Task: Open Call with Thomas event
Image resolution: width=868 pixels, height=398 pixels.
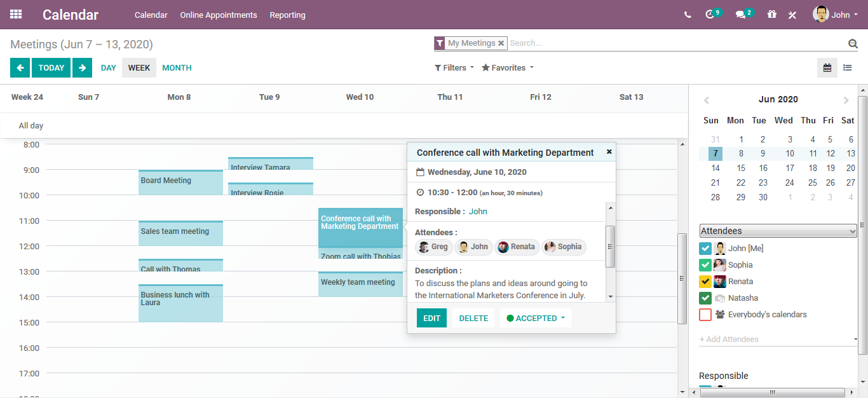Action: [x=180, y=265]
